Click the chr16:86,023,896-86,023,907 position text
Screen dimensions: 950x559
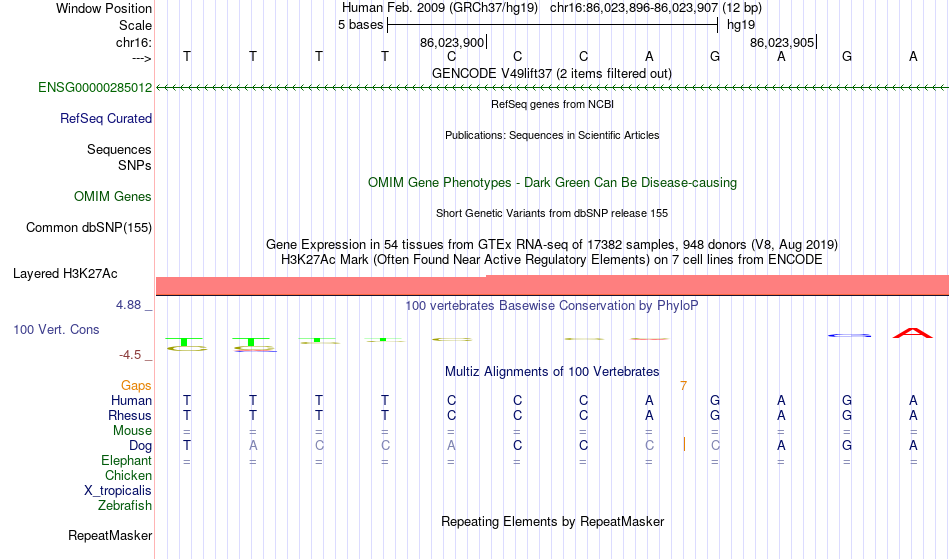(634, 8)
